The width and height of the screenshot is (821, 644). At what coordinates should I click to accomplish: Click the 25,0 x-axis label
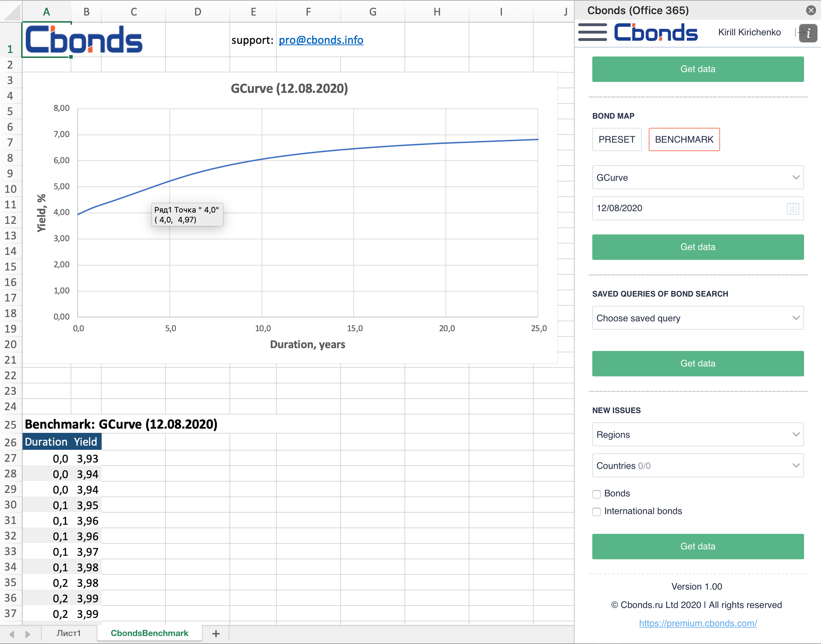coord(539,328)
